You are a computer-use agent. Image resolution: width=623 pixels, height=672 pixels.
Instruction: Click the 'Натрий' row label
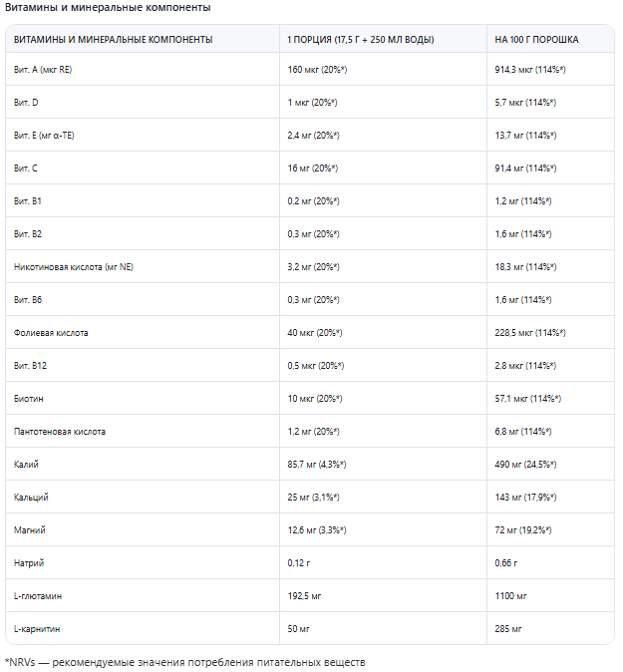(29, 563)
